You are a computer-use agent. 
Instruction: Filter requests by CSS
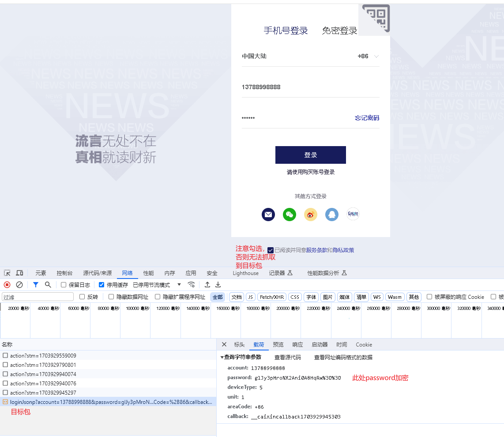click(x=295, y=297)
